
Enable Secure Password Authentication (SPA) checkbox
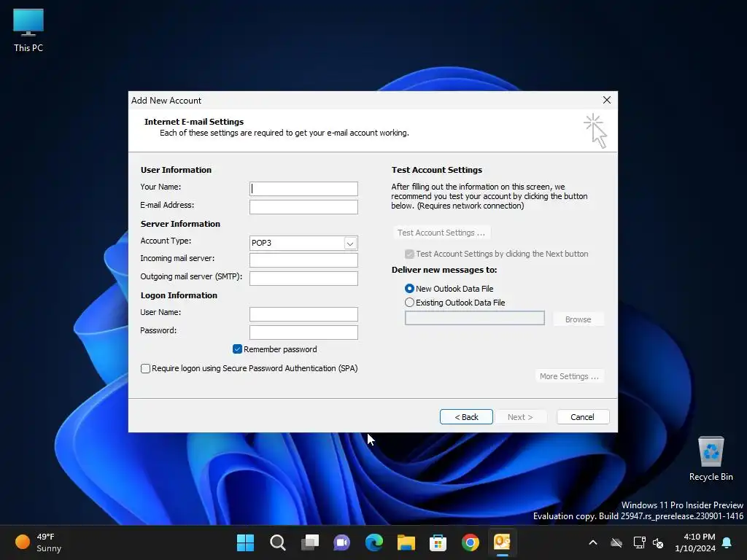145,368
